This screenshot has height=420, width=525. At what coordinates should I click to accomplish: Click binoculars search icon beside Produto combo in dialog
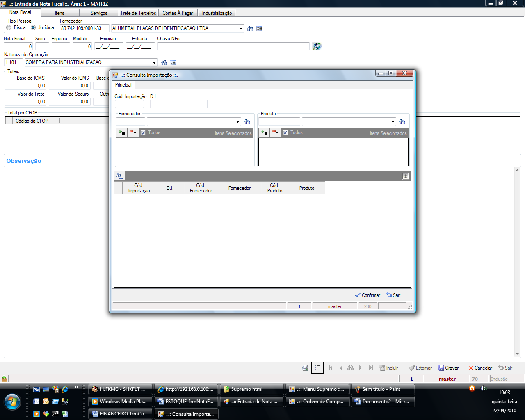pos(402,122)
